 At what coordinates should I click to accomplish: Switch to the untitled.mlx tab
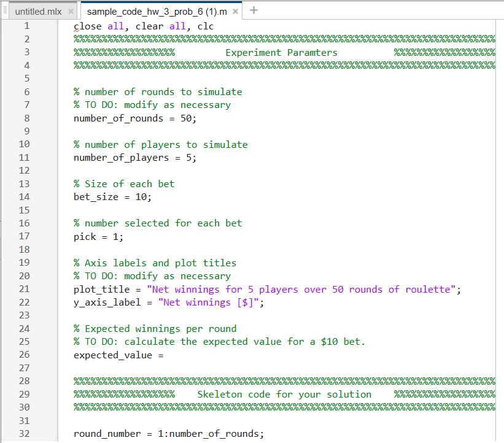[x=38, y=12]
